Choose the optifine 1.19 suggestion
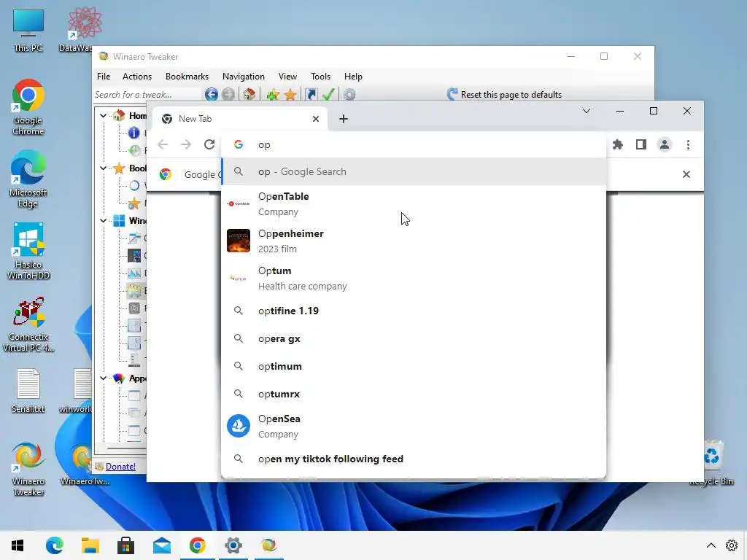This screenshot has height=560, width=747. click(x=414, y=311)
